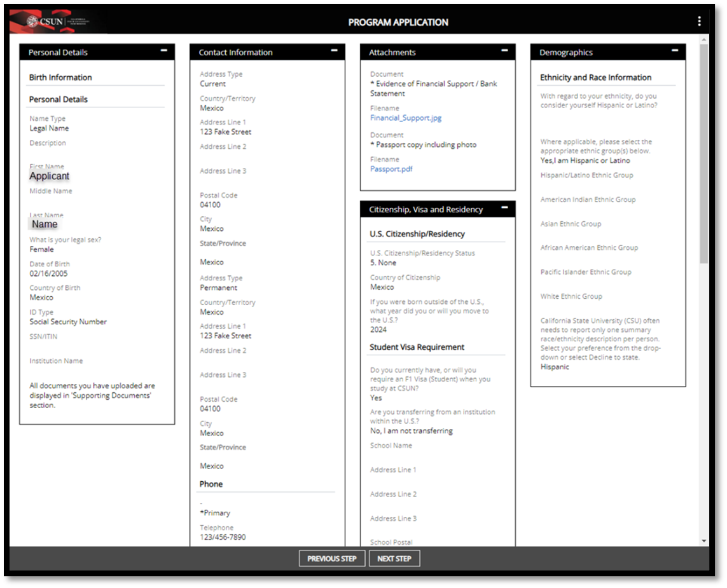Click the Date of Birth value 02/16/2005
The image size is (727, 588).
48,273
